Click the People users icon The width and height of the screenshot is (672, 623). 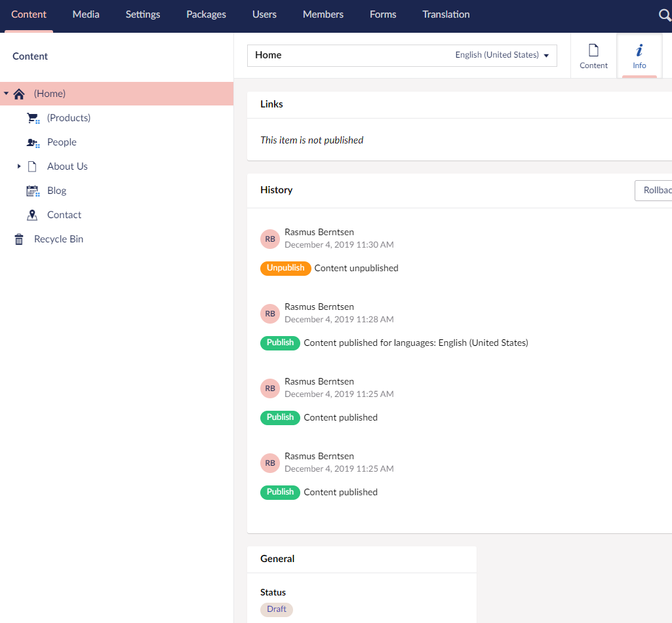point(33,143)
